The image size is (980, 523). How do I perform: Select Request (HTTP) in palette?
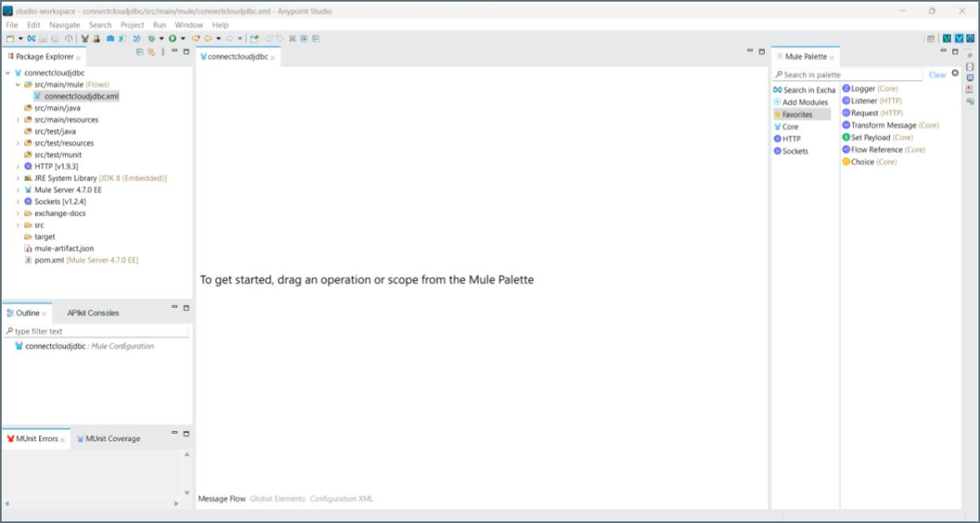(x=872, y=113)
